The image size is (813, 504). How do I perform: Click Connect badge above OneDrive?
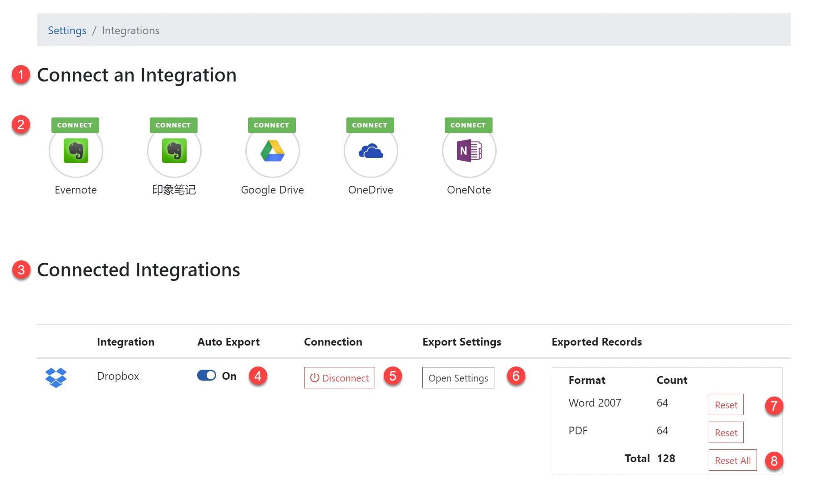pos(370,125)
